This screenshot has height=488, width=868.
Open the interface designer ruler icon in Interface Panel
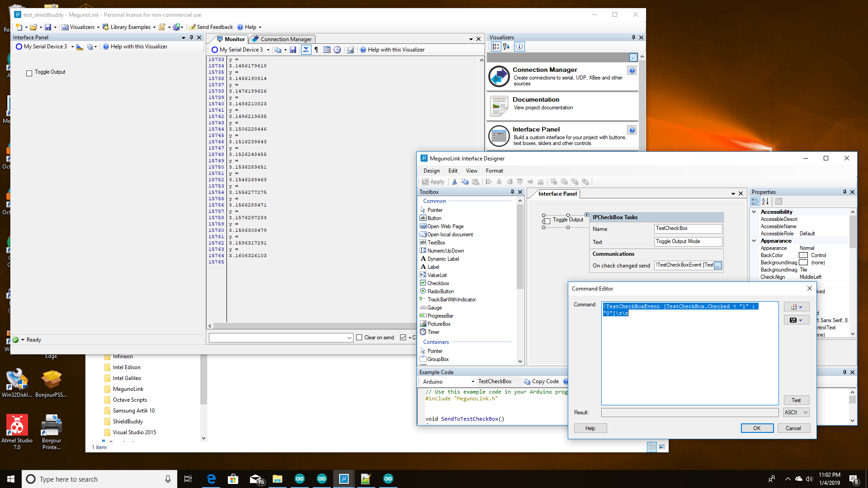(x=80, y=47)
